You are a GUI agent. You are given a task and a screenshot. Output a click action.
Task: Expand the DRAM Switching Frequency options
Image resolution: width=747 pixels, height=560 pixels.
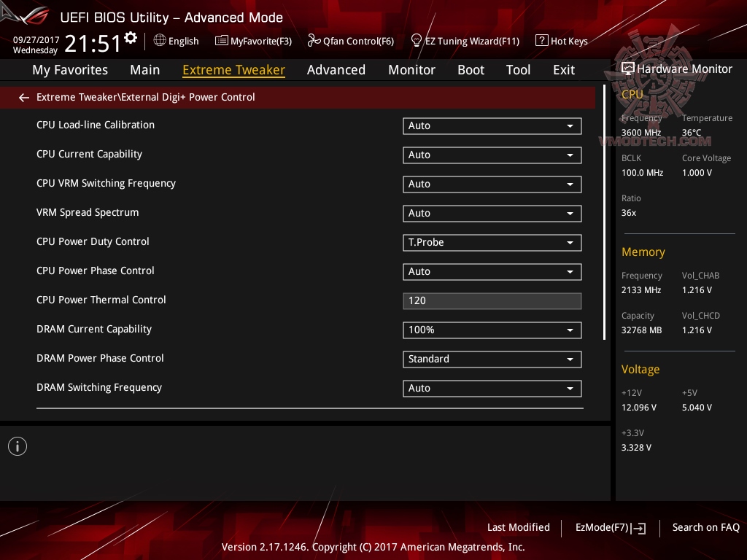coord(492,388)
